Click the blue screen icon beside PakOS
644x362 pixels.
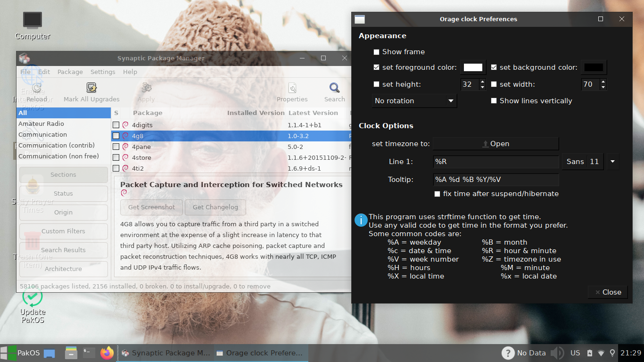point(50,353)
